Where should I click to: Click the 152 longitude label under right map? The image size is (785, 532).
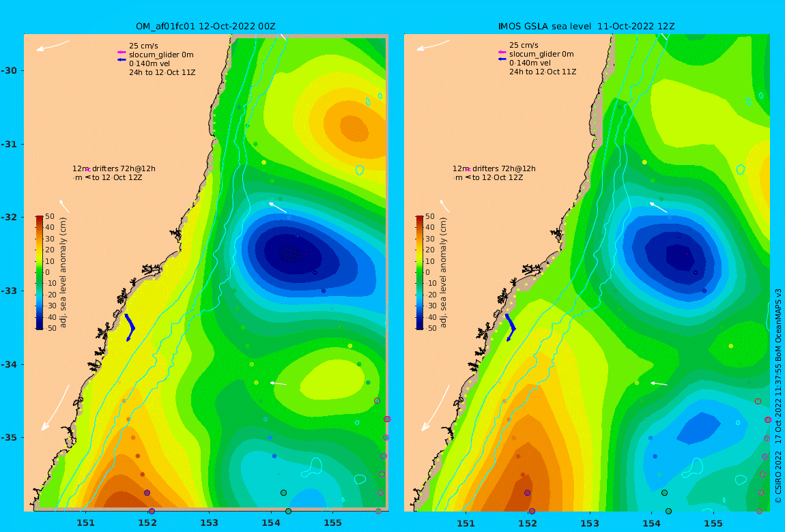(x=528, y=523)
